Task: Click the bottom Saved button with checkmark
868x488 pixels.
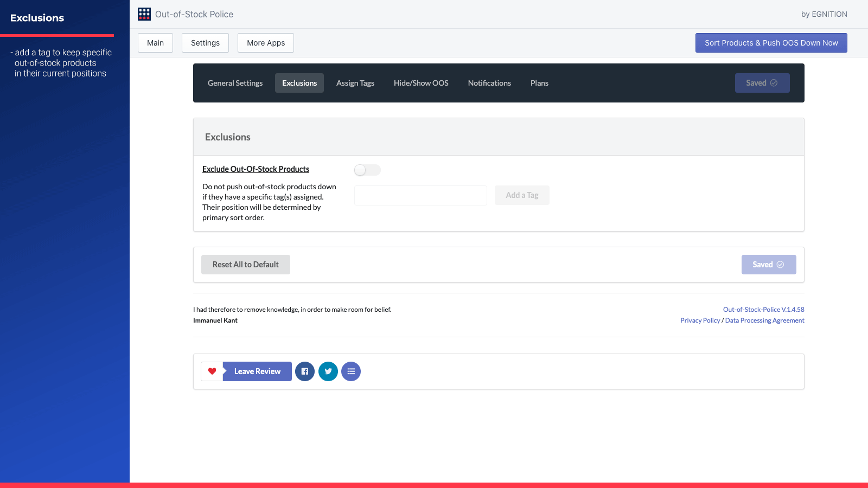Action: click(x=769, y=265)
